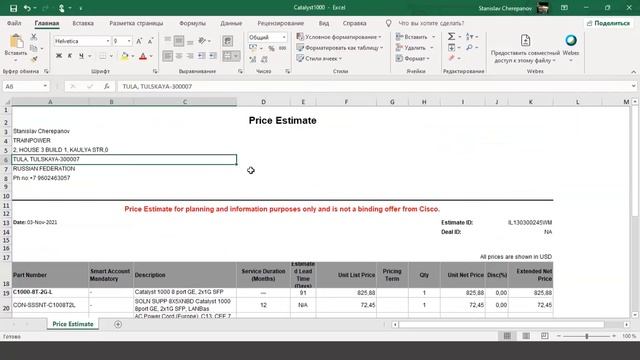Viewport: 640px width, 360px height.
Task: Collapse the ribbon with chevron
Action: click(633, 72)
